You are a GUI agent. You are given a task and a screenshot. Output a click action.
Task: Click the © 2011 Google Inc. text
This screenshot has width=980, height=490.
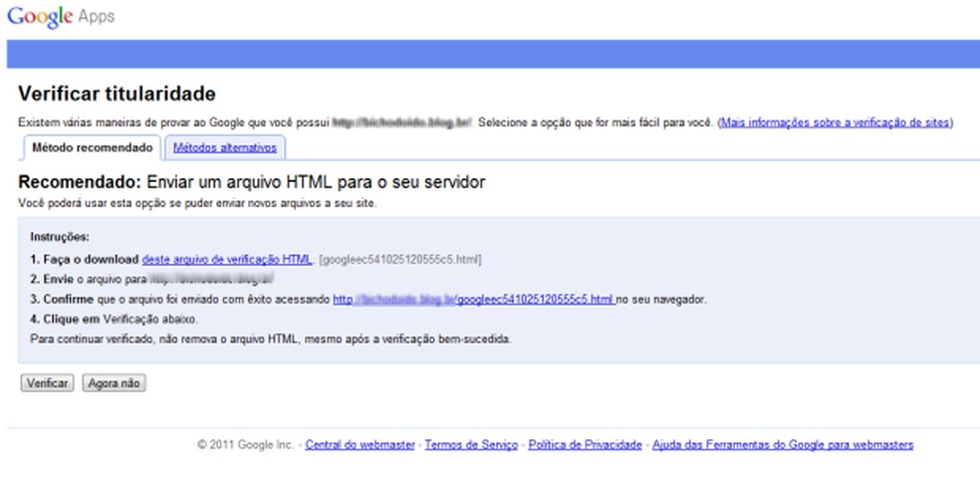(x=245, y=445)
